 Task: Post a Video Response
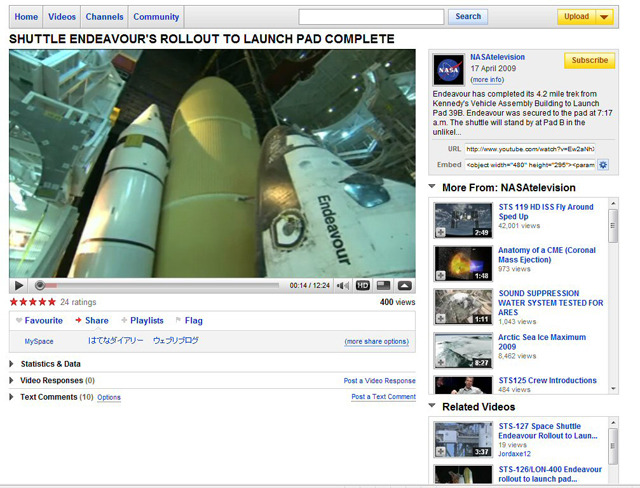(x=380, y=381)
